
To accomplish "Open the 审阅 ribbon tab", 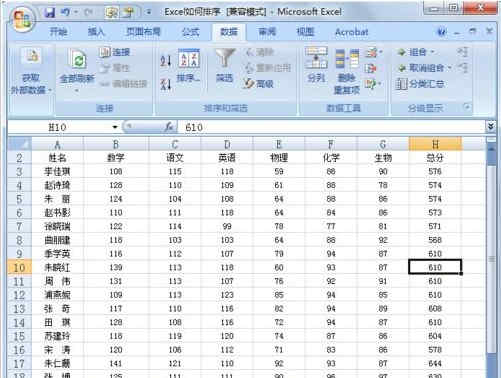I will tap(267, 32).
